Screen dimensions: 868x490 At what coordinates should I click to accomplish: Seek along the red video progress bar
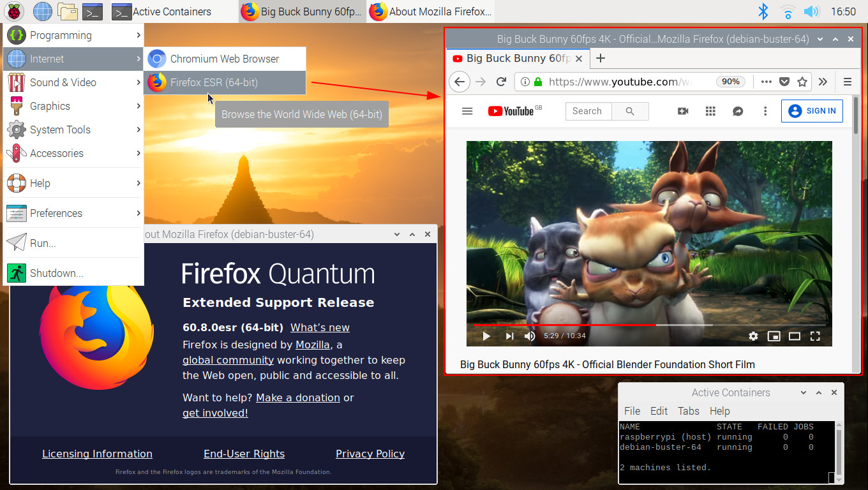tap(649, 325)
